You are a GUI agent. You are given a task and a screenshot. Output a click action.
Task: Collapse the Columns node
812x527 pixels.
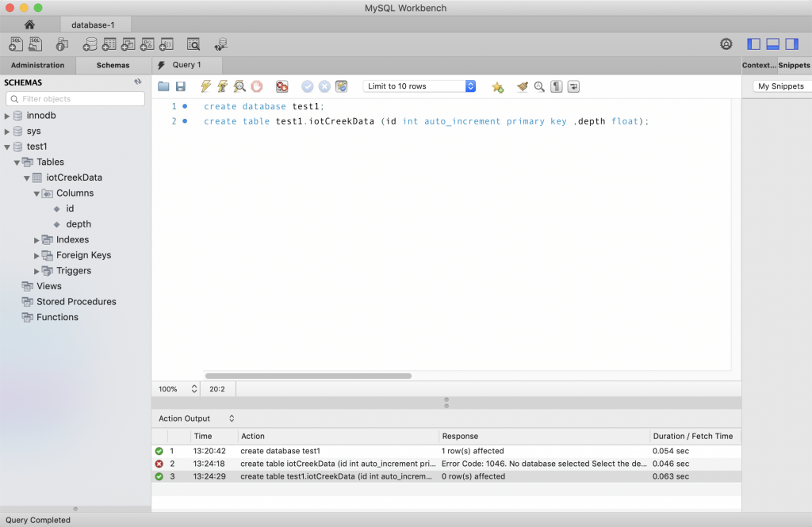click(36, 193)
